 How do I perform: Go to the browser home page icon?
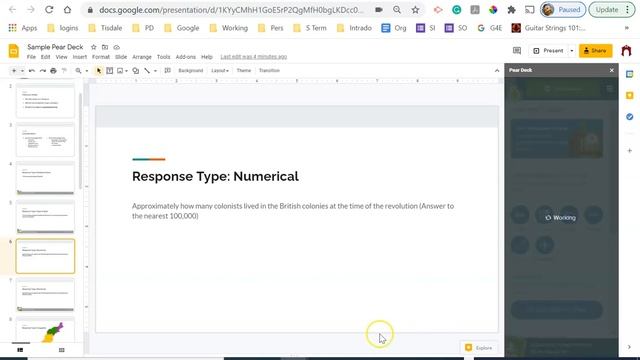(67, 10)
